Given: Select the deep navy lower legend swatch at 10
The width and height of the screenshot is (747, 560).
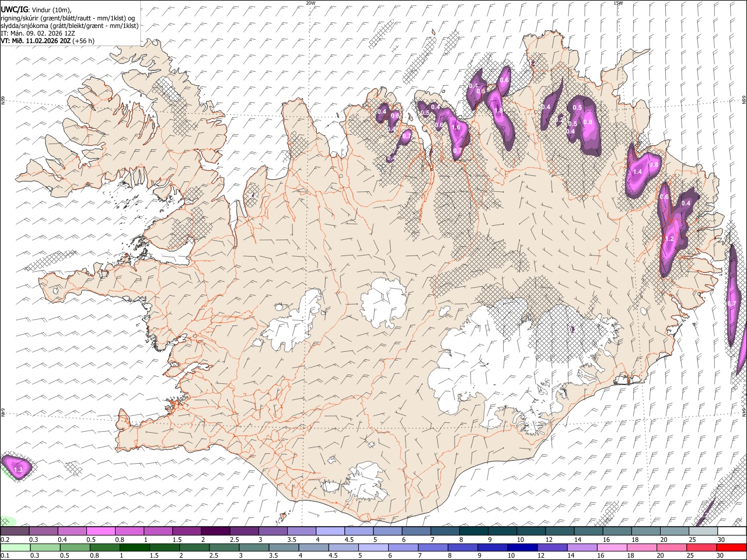Looking at the screenshot, I should click(x=523, y=547).
